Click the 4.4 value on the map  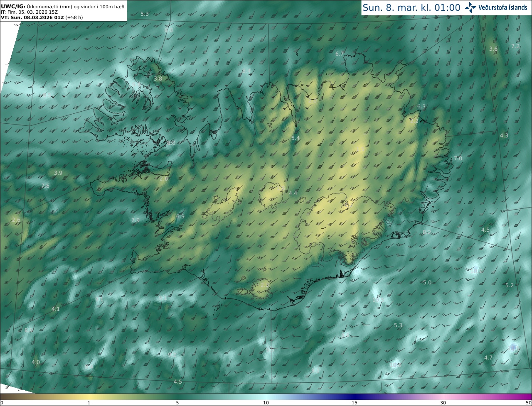click(293, 193)
